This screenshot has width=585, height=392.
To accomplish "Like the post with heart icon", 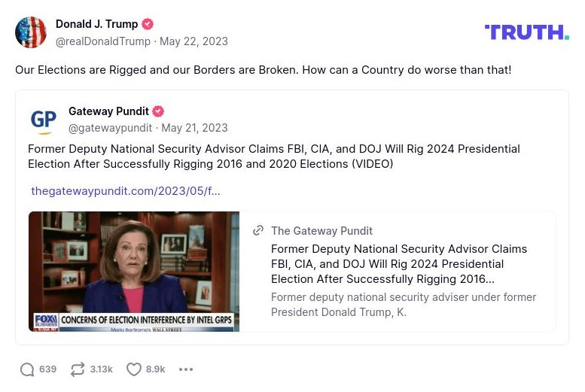I will coord(134,369).
